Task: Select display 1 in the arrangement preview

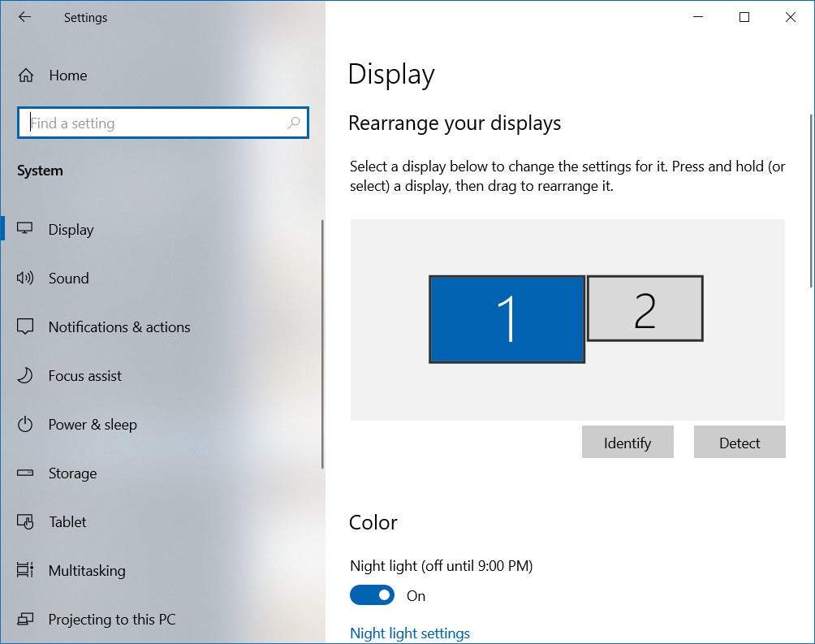Action: [507, 318]
